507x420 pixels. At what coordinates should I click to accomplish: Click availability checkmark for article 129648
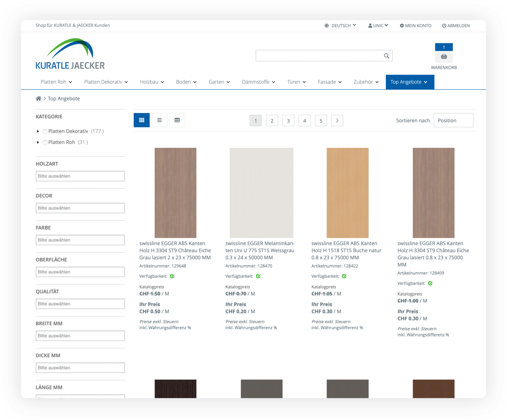(172, 276)
